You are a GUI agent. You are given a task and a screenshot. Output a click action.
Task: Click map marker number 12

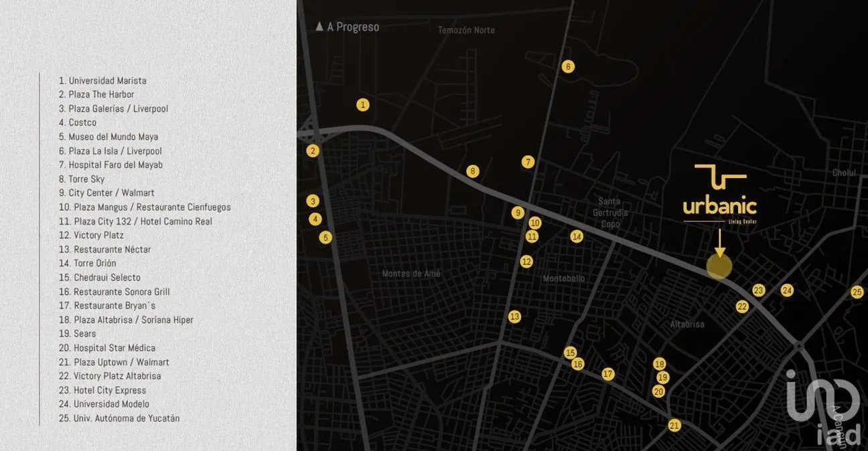(526, 262)
